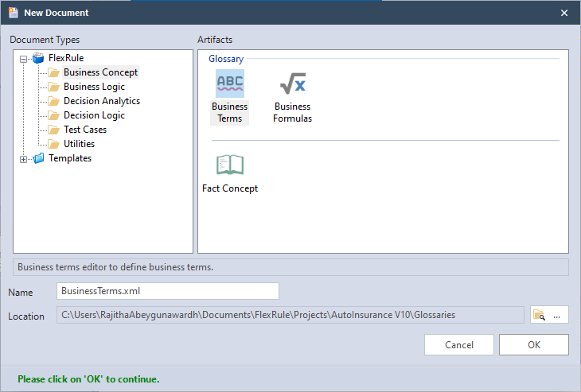Select Test Cases in document types

coord(85,130)
